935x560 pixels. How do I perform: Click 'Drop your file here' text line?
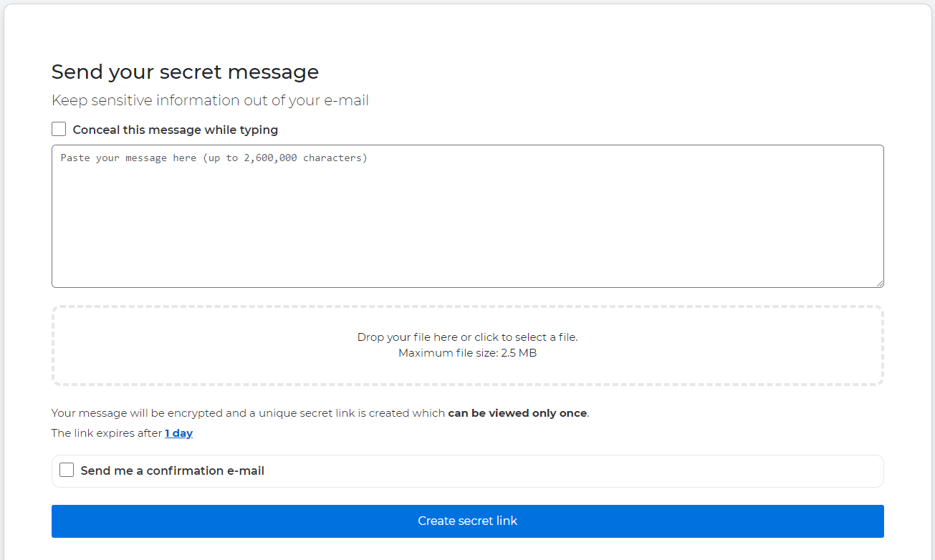[x=467, y=337]
